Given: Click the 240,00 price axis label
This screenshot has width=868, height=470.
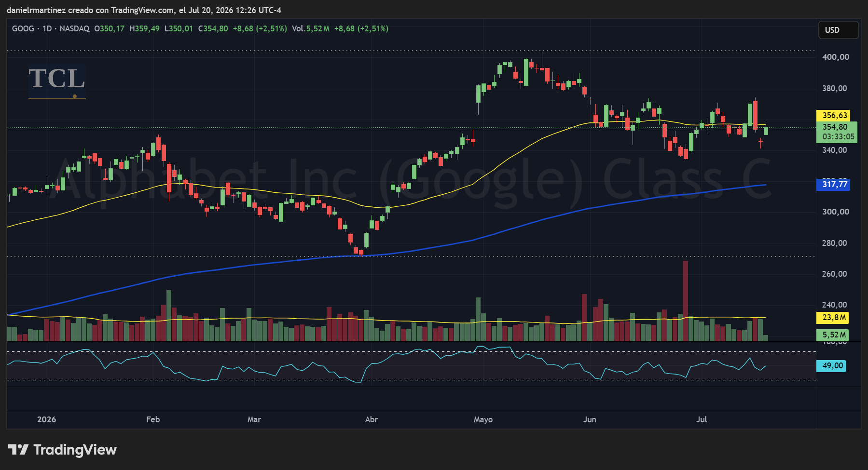Looking at the screenshot, I should pyautogui.click(x=835, y=305).
